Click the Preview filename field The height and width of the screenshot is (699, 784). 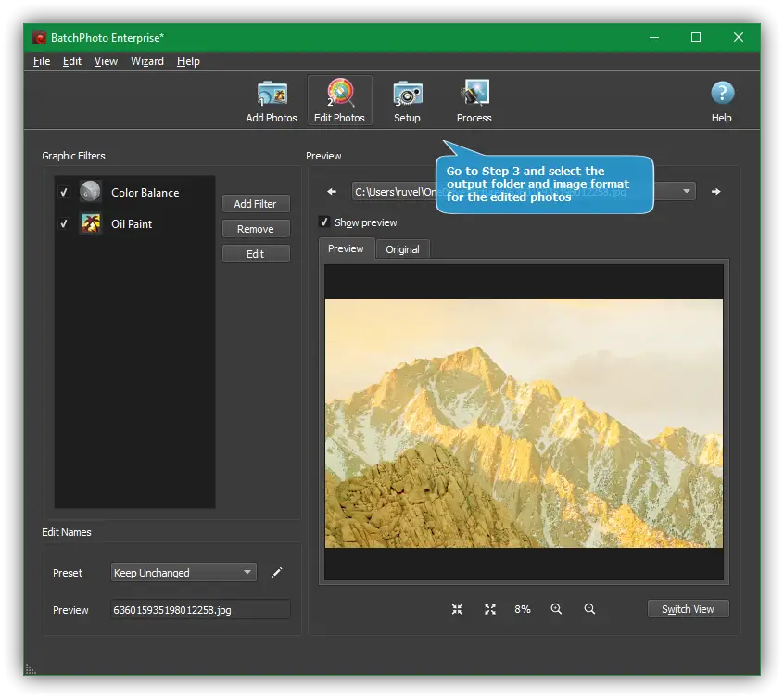(x=199, y=610)
